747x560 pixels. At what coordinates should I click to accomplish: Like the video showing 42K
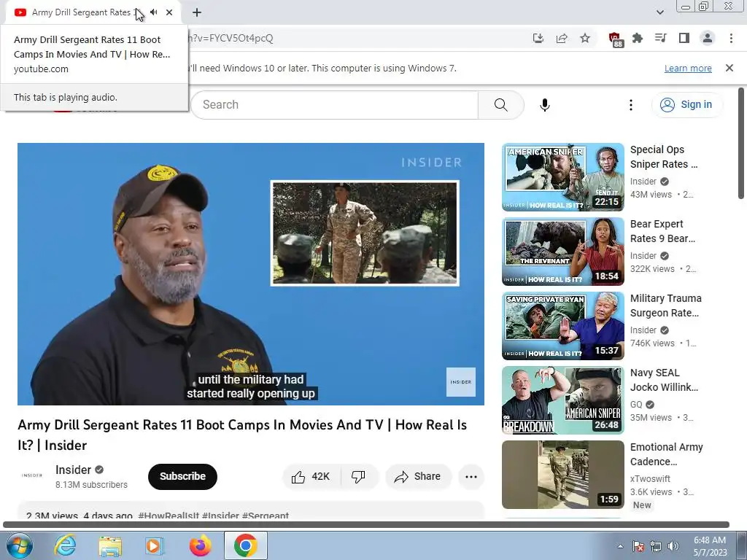tap(311, 476)
